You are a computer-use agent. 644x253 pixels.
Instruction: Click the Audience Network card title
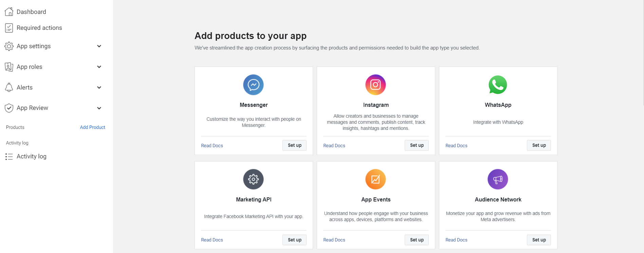coord(498,200)
